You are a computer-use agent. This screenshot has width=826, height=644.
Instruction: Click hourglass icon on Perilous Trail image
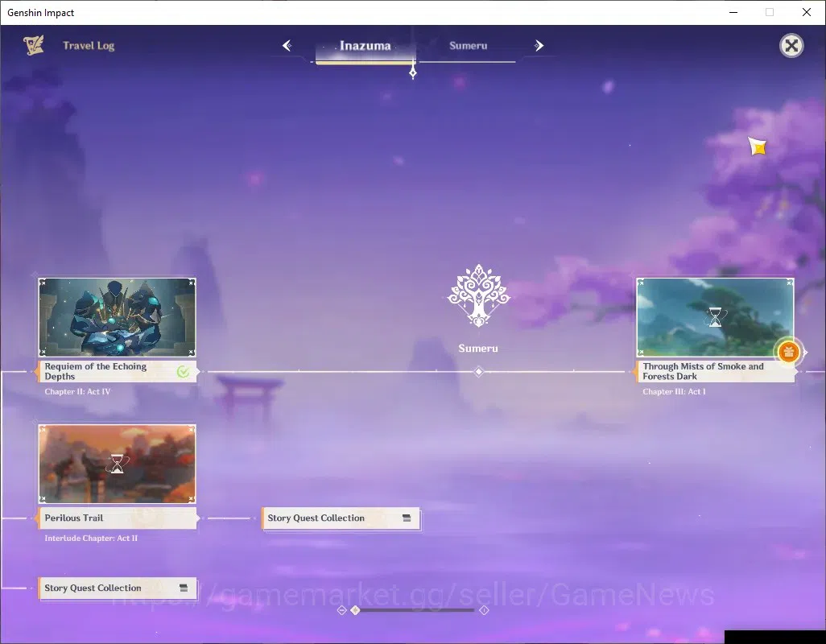(117, 464)
